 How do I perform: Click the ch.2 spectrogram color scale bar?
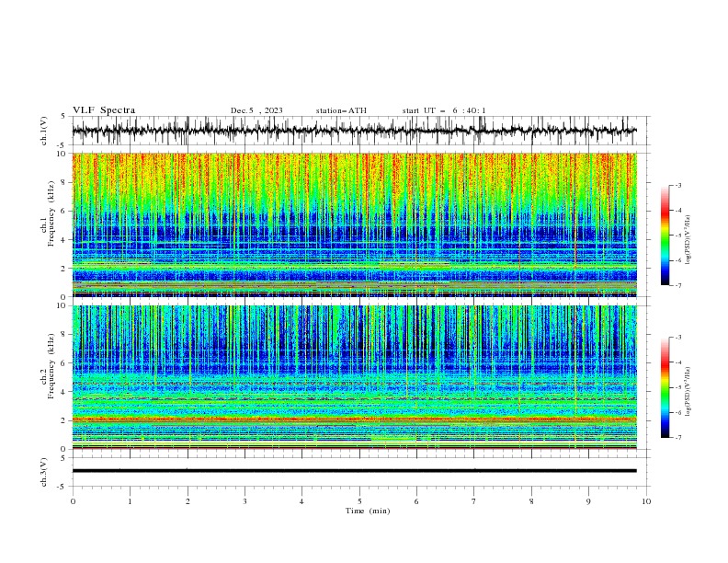665,387
